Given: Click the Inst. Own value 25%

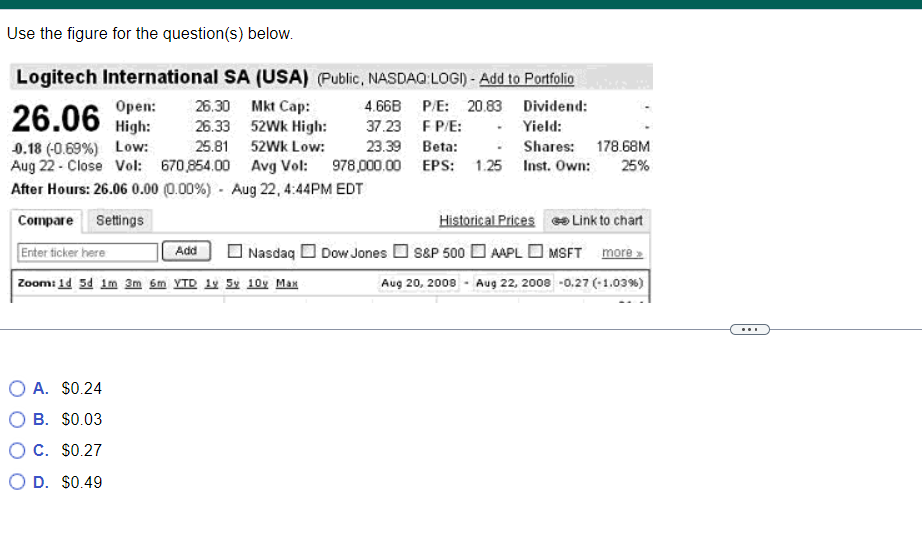Looking at the screenshot, I should pos(635,166).
